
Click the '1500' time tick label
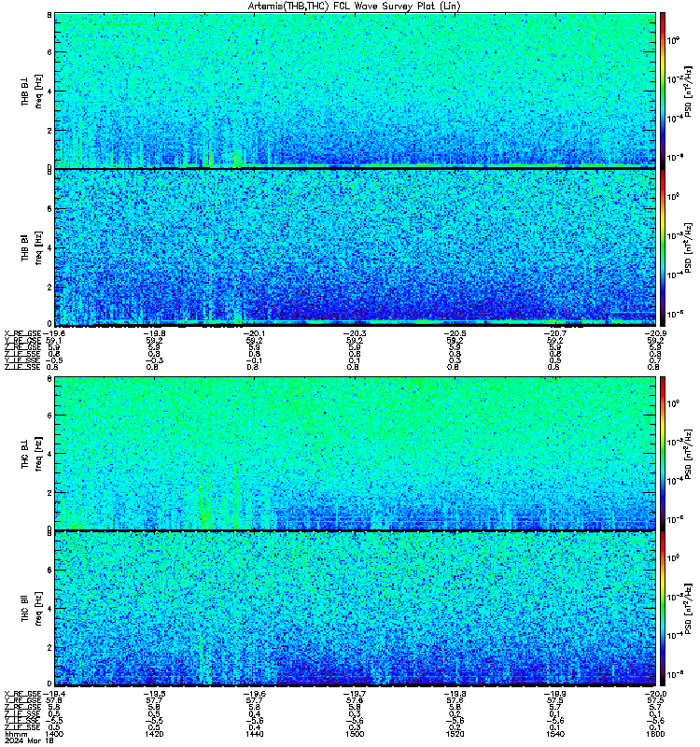(x=355, y=734)
